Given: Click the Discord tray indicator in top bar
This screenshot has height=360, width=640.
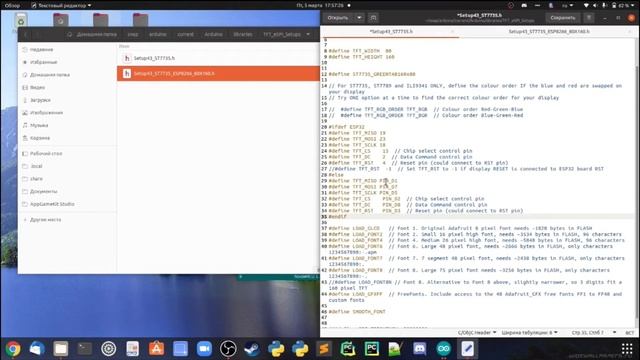Looking at the screenshot, I should click(x=524, y=5).
